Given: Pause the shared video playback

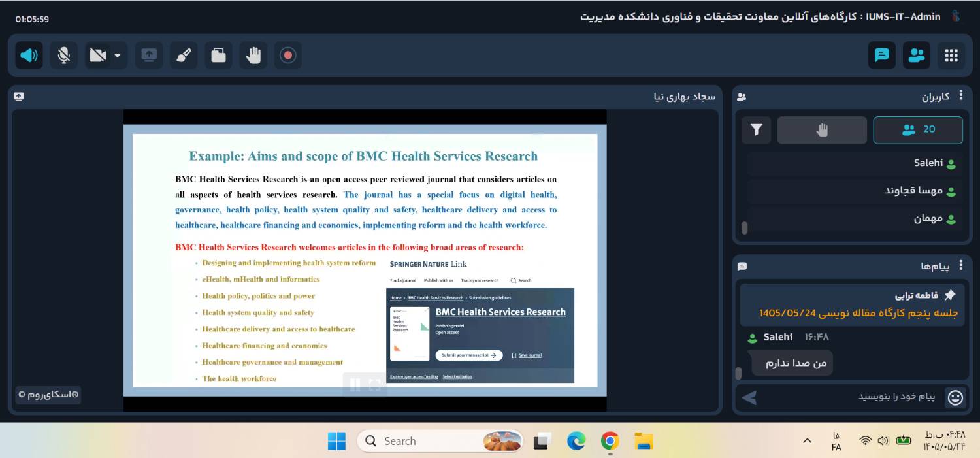Looking at the screenshot, I should pyautogui.click(x=355, y=385).
